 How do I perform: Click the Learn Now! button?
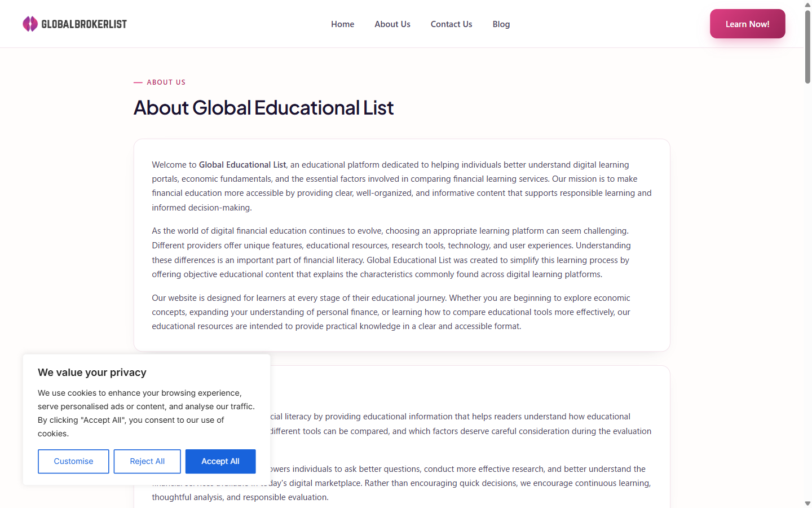coord(748,24)
